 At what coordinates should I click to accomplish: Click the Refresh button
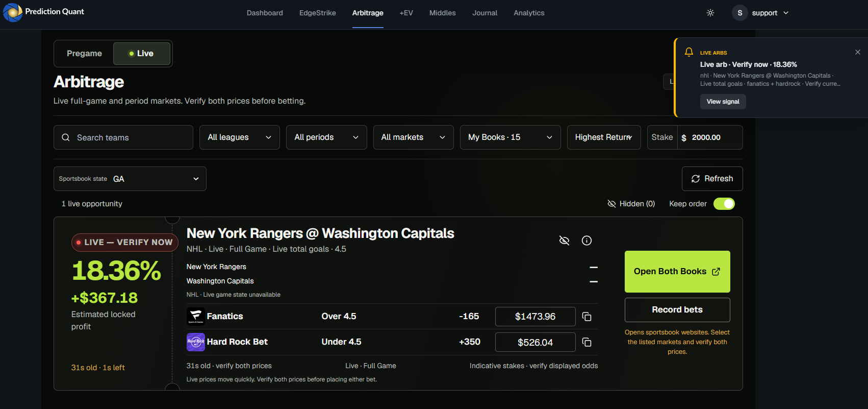pos(712,179)
